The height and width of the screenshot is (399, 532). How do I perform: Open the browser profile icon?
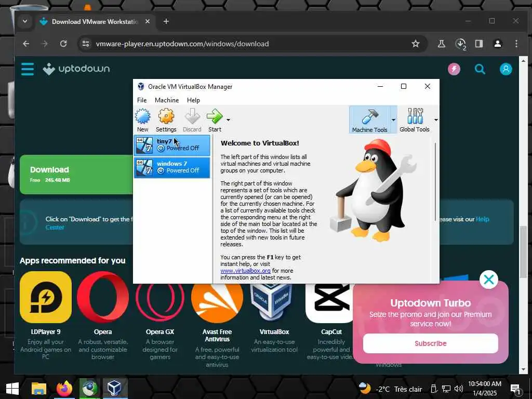click(497, 44)
